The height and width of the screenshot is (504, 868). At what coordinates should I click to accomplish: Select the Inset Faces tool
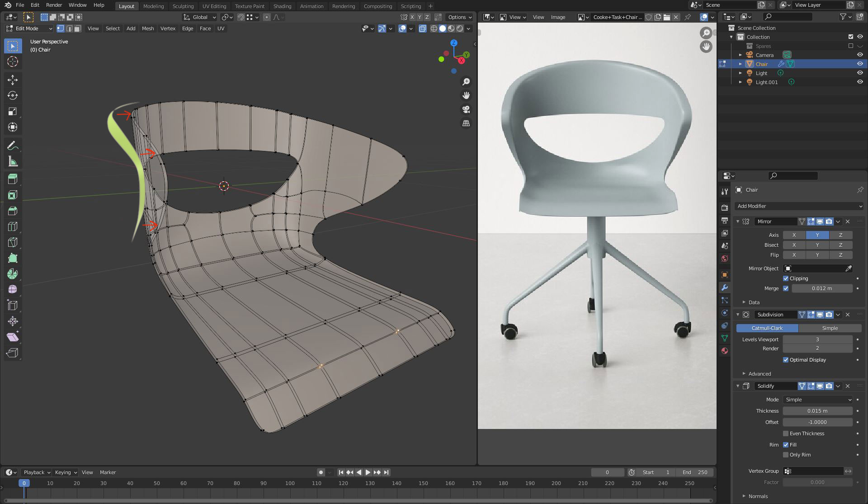pyautogui.click(x=13, y=195)
